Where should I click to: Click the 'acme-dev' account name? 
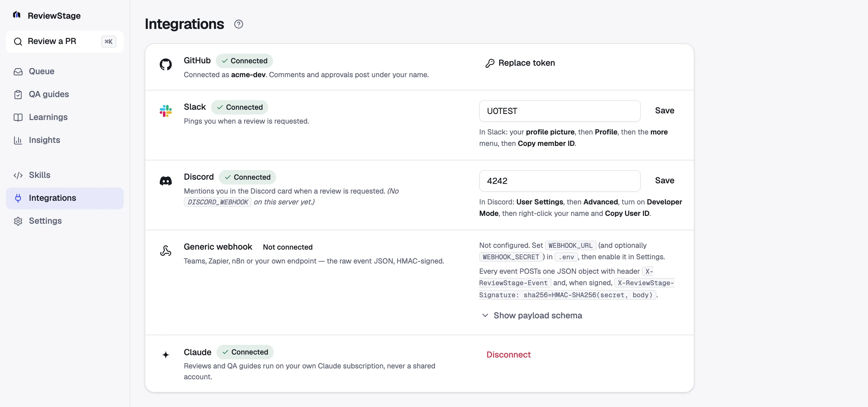248,75
